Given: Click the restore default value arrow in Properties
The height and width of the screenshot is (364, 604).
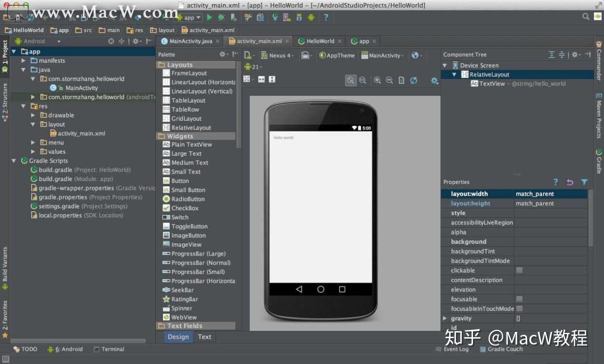Looking at the screenshot, I should [x=570, y=182].
